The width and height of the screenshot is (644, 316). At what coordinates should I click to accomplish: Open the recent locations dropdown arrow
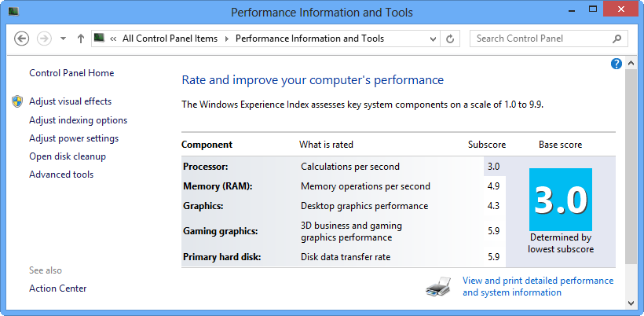(64, 39)
